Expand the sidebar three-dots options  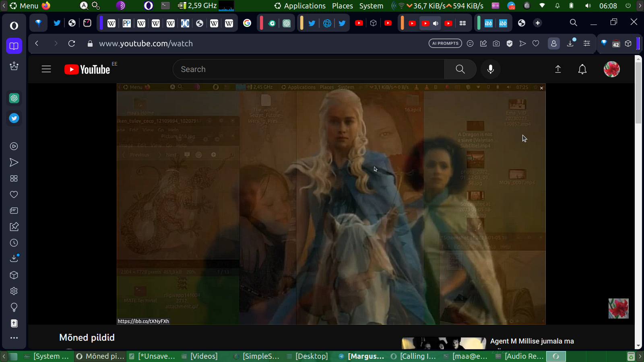pos(14,338)
